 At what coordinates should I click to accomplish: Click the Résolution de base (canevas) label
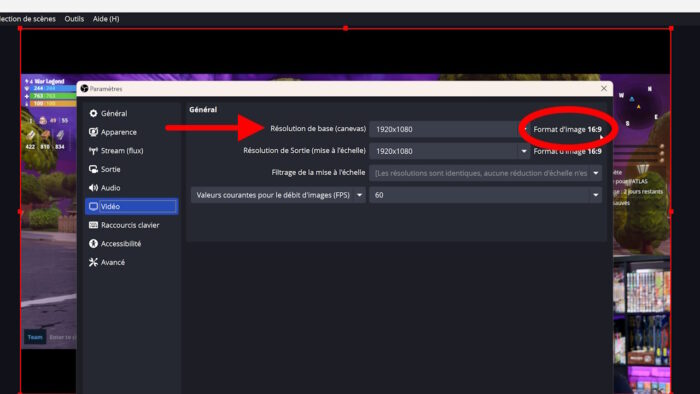click(318, 129)
